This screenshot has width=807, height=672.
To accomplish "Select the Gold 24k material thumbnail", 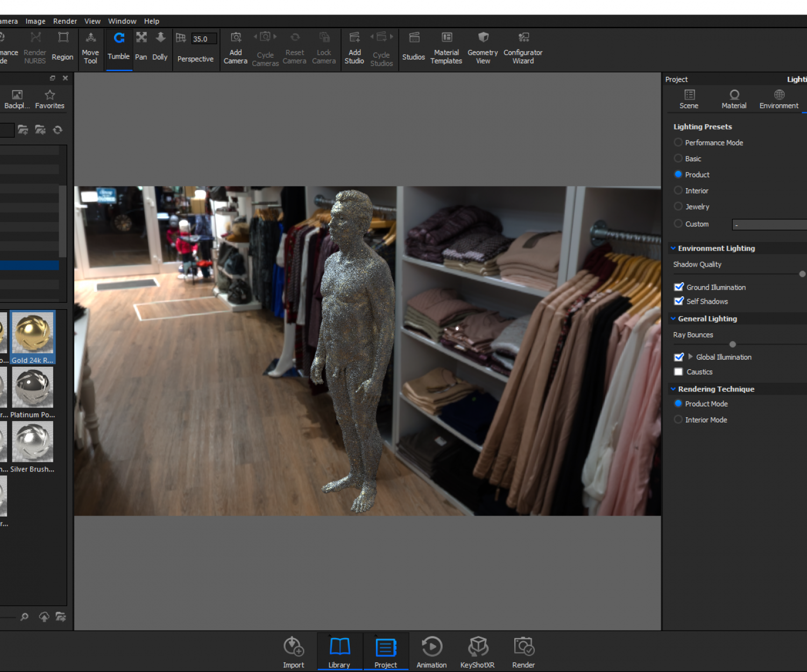I will click(x=33, y=333).
